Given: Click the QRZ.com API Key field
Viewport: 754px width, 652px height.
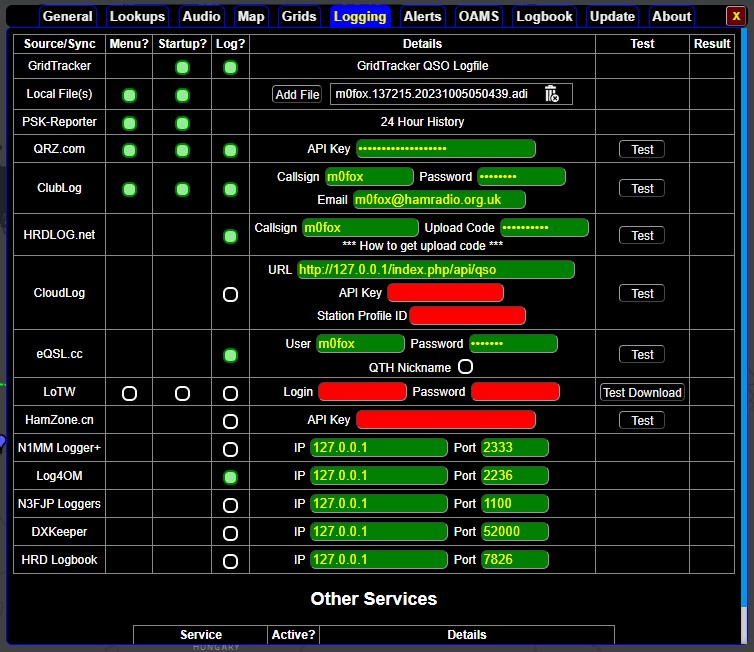Looking at the screenshot, I should coord(446,149).
